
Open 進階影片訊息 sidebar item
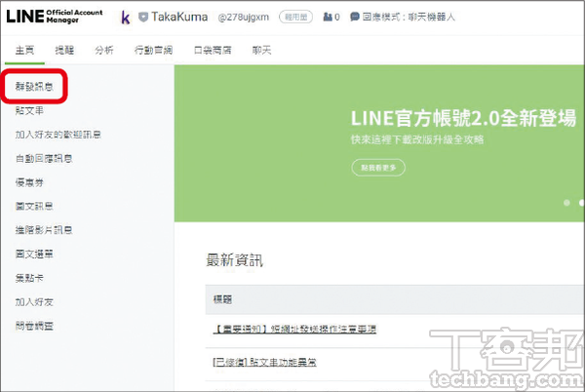[x=44, y=230]
